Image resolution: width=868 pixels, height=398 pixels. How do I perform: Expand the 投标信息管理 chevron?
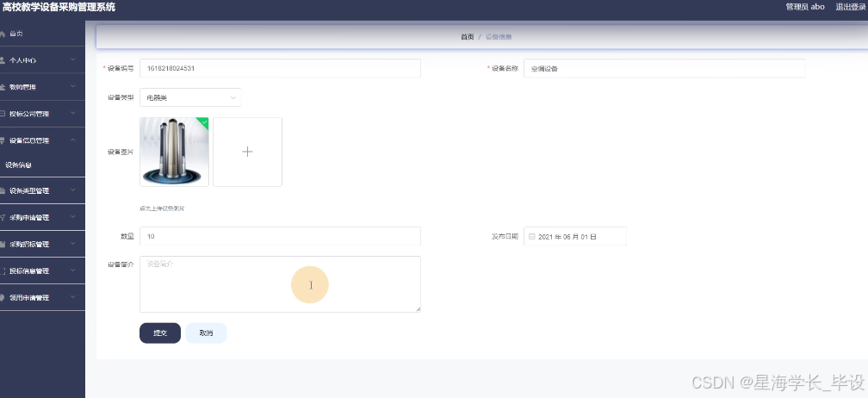click(x=73, y=271)
